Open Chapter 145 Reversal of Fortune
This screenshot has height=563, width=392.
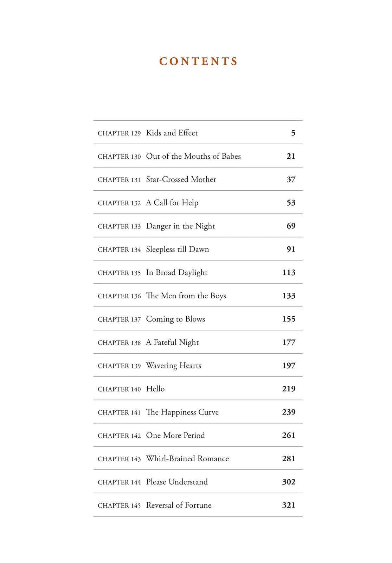198,504
